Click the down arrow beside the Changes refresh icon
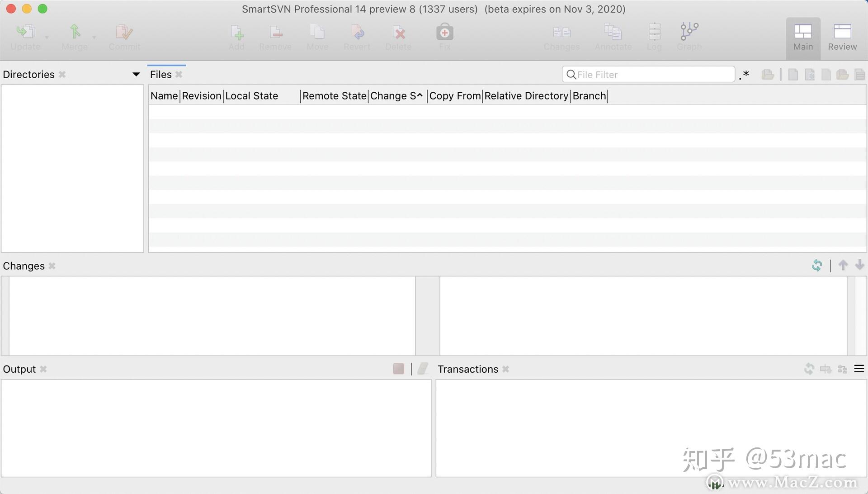Viewport: 868px width, 494px height. point(860,265)
